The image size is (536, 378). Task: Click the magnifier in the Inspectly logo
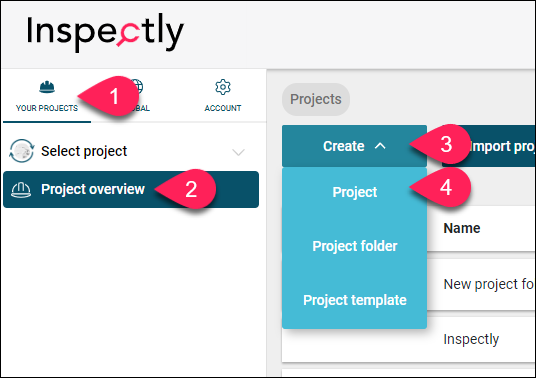click(x=128, y=34)
